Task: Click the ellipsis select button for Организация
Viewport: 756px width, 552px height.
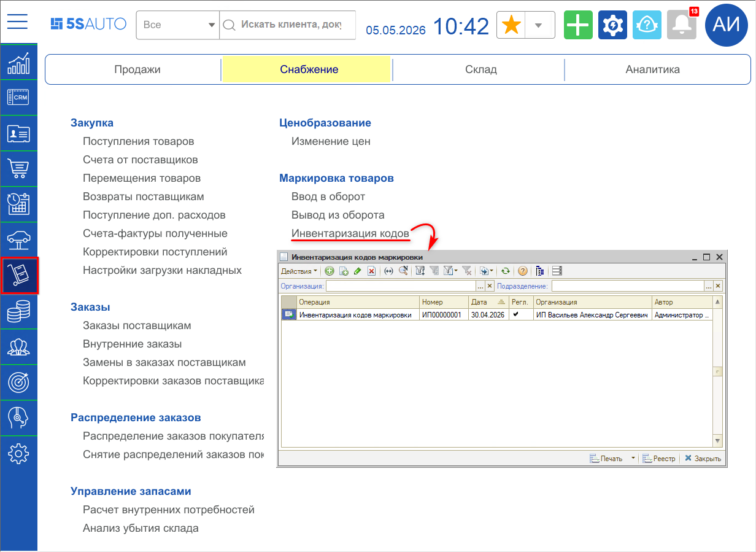Action: 480,286
